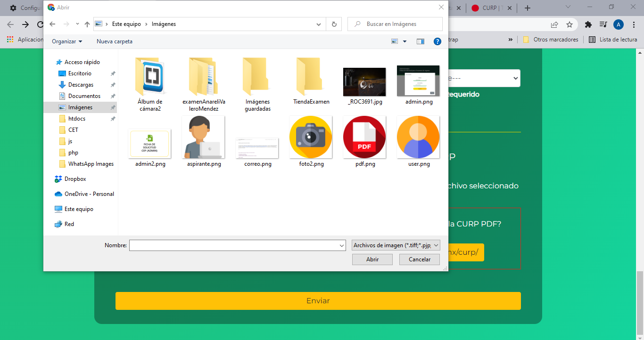Image resolution: width=644 pixels, height=340 pixels.
Task: Click the Chrome extensions puzzle icon
Action: pos(588,24)
